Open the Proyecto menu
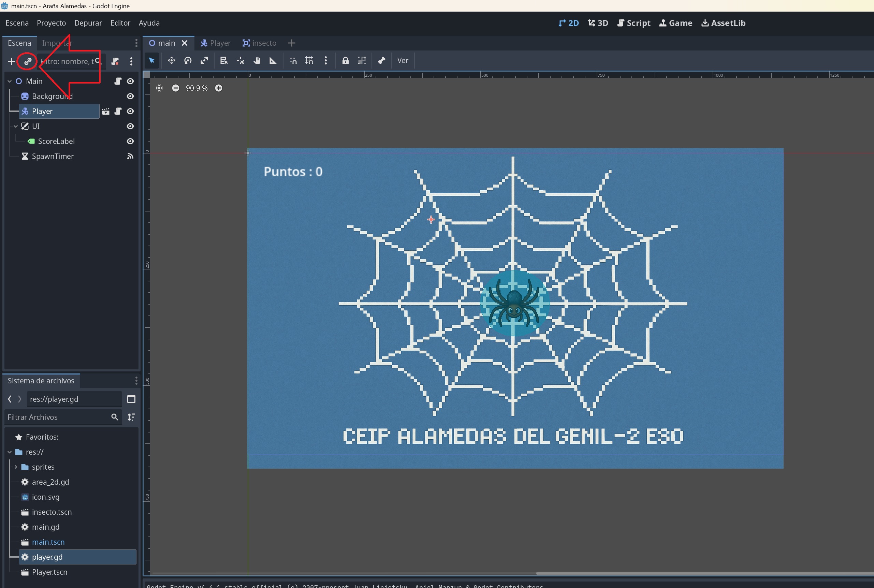 (52, 23)
